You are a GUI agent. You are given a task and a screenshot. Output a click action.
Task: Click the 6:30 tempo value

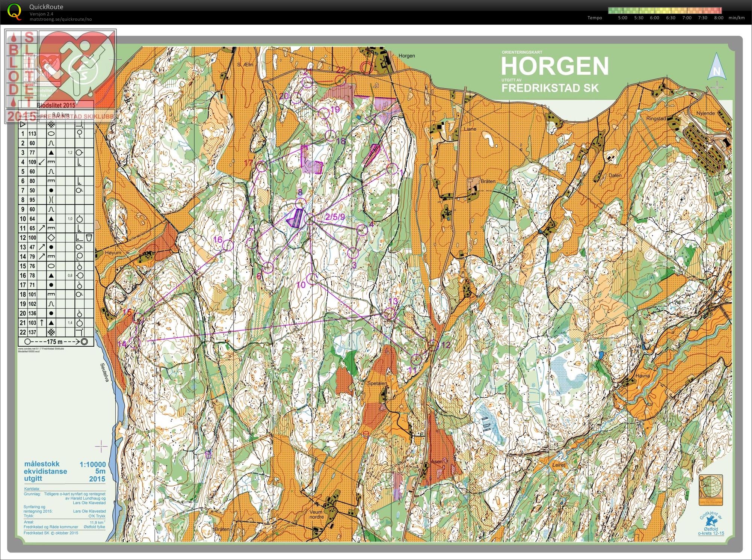pyautogui.click(x=670, y=18)
